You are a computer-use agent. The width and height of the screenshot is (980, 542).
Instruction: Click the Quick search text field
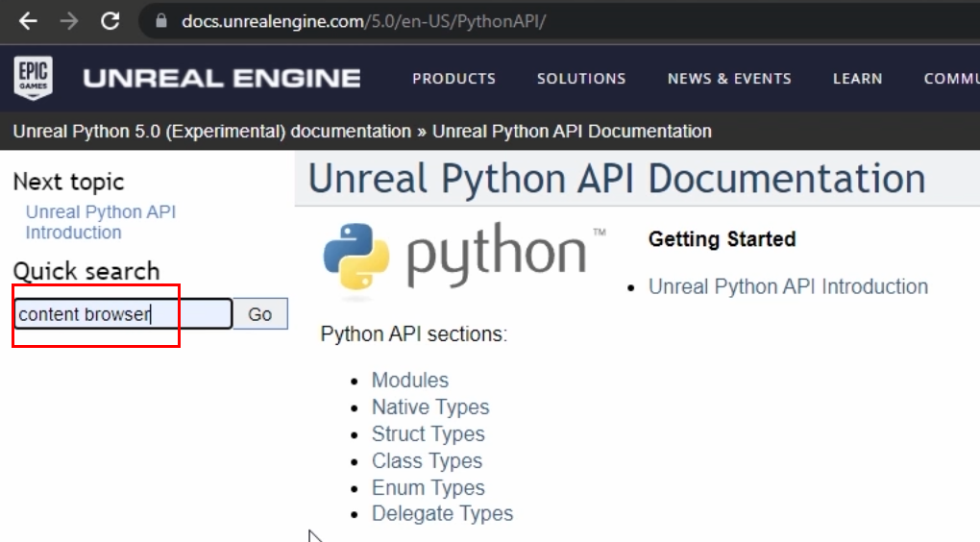coord(123,314)
